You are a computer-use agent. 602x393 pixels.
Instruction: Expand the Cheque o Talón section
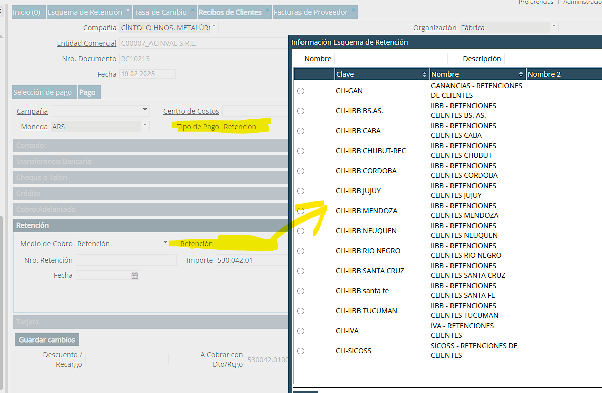point(150,178)
